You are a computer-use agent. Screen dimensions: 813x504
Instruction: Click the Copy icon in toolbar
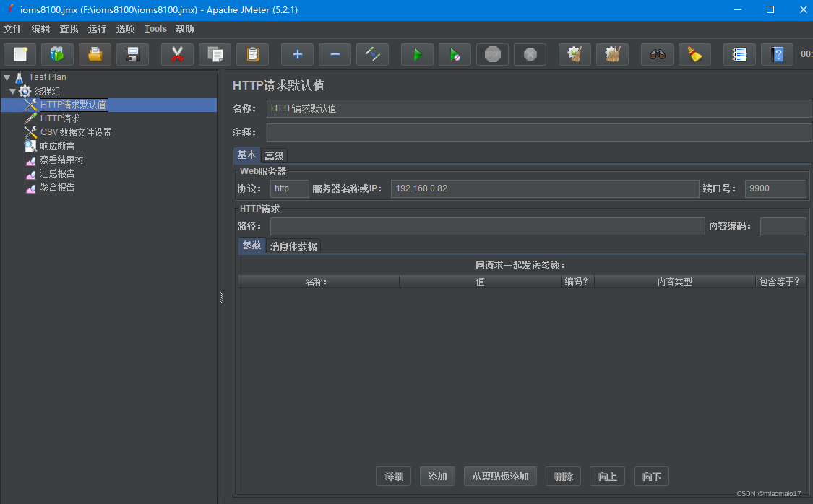coord(215,54)
